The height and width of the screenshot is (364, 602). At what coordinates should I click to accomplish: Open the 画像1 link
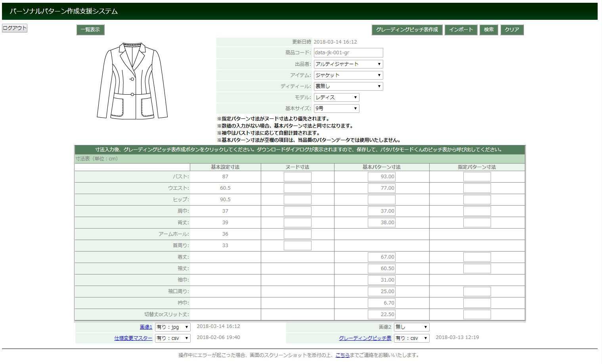coord(146,327)
